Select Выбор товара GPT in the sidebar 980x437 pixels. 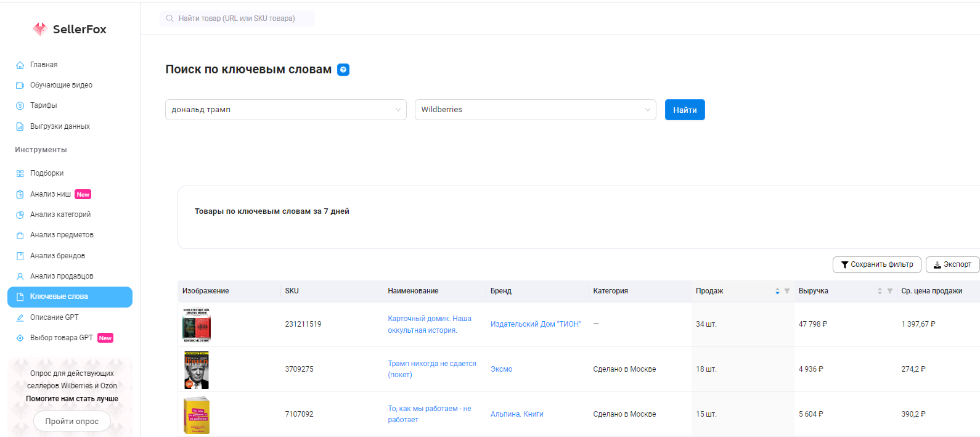61,338
